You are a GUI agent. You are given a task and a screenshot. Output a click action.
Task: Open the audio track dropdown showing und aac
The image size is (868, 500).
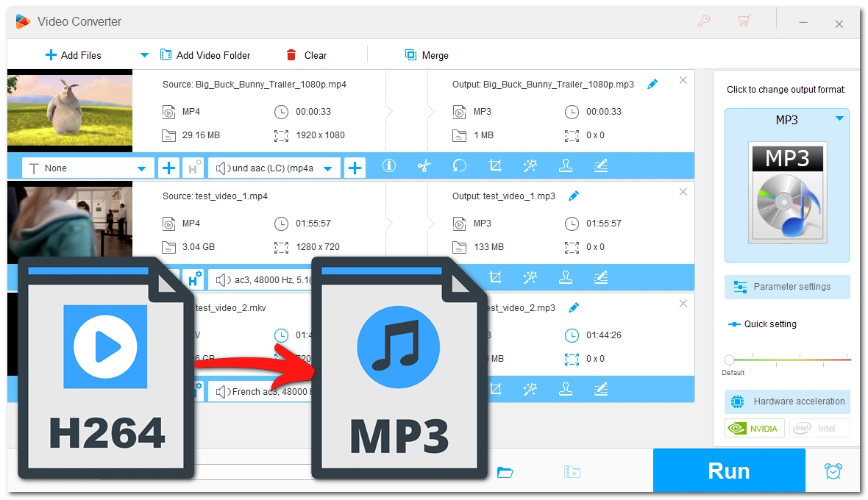[327, 168]
